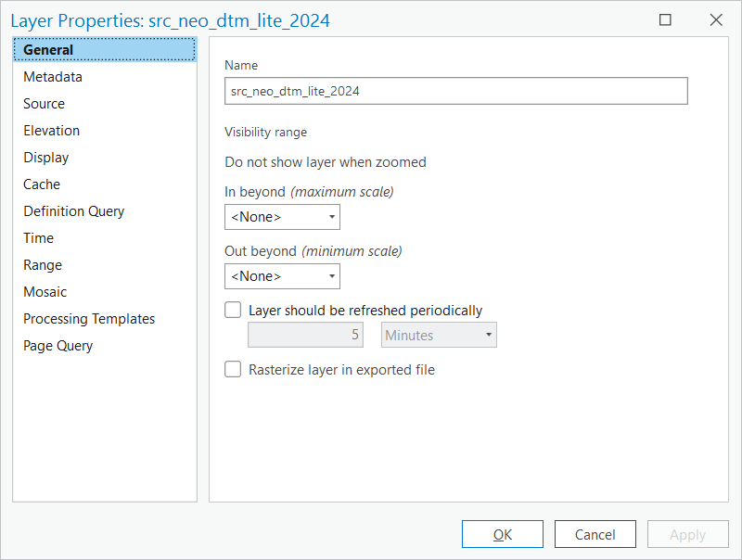The width and height of the screenshot is (742, 560).
Task: Click the OK button
Action: 502,534
